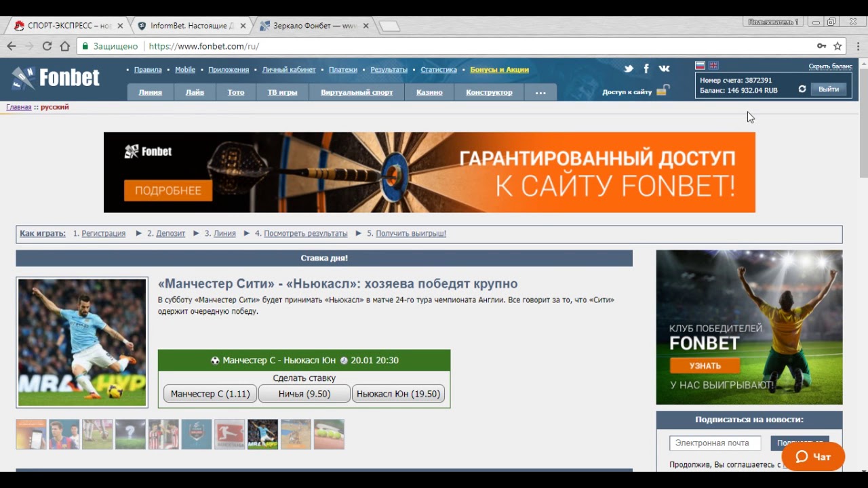868x488 pixels.
Task: Open Fonbet Facebook page icon
Action: (x=646, y=68)
